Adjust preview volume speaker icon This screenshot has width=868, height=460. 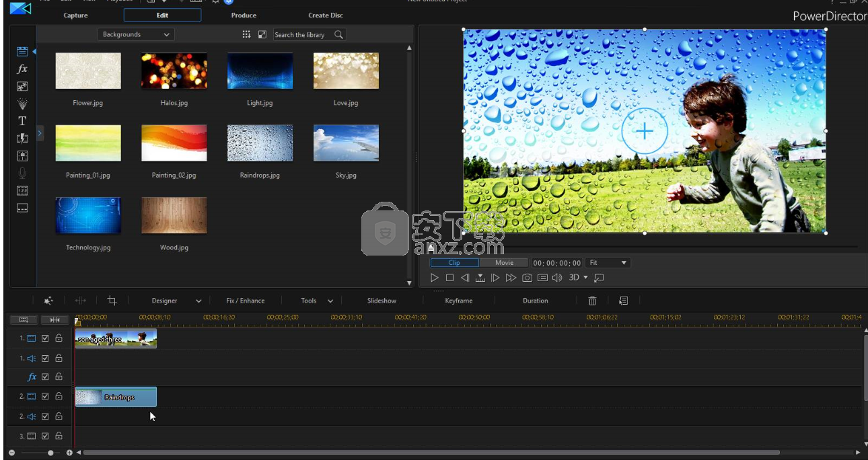click(x=557, y=278)
